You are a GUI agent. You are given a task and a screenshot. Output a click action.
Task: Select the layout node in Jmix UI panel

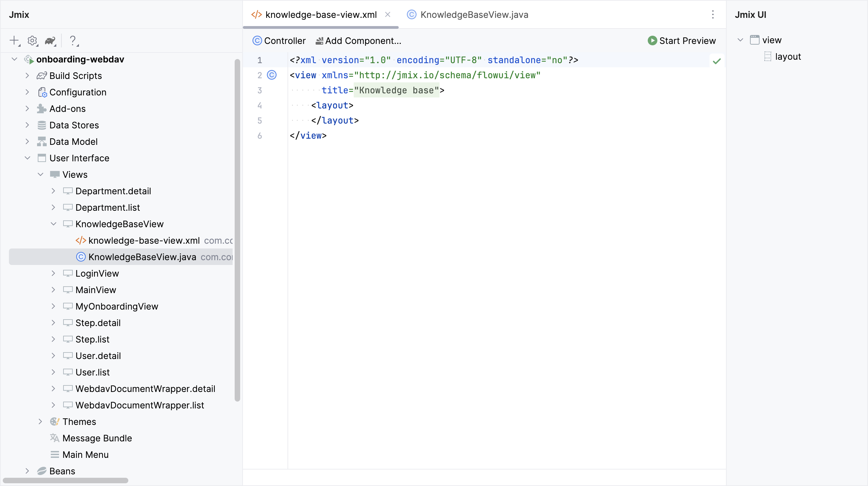click(x=788, y=56)
